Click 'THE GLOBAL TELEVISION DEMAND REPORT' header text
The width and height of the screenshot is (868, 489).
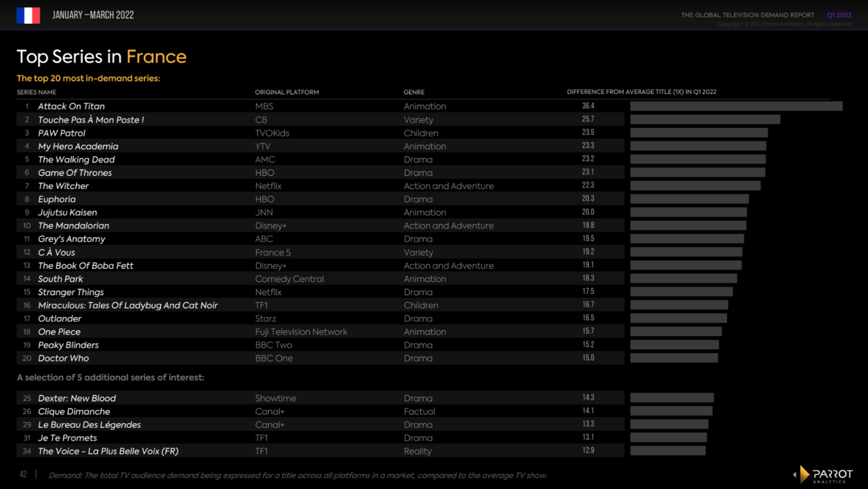pyautogui.click(x=748, y=15)
